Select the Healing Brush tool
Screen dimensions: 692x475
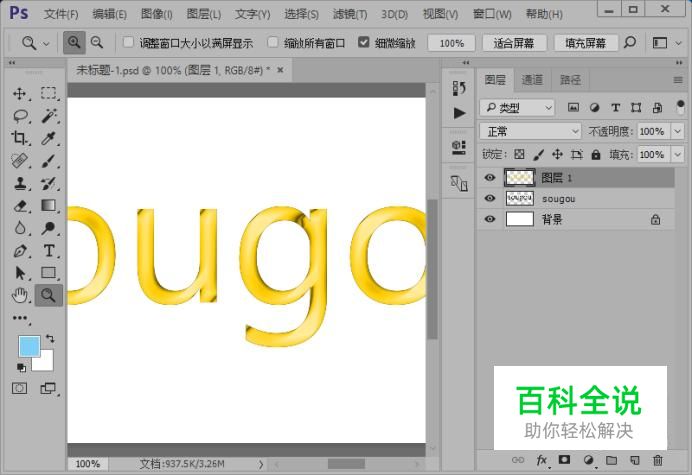[19, 161]
